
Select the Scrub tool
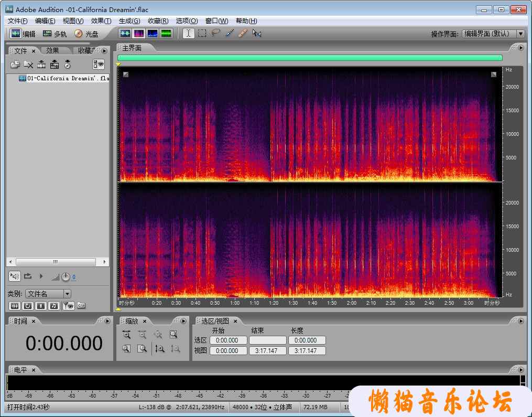point(257,33)
